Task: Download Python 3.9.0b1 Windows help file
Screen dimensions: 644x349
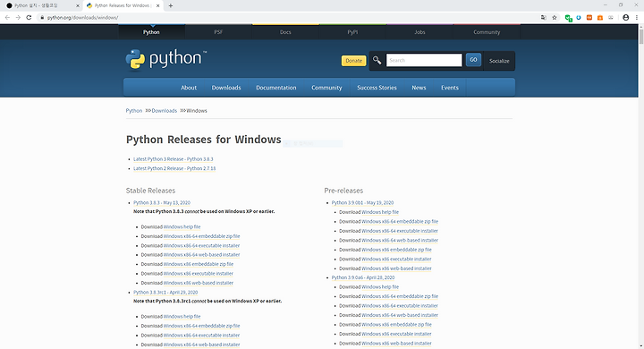Action: click(x=380, y=212)
